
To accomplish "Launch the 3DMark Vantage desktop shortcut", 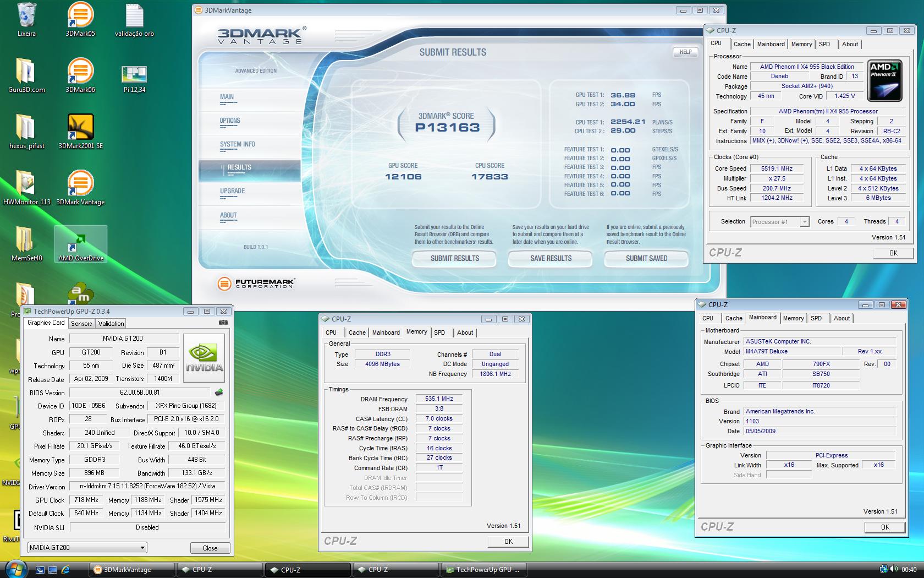I will (x=80, y=188).
